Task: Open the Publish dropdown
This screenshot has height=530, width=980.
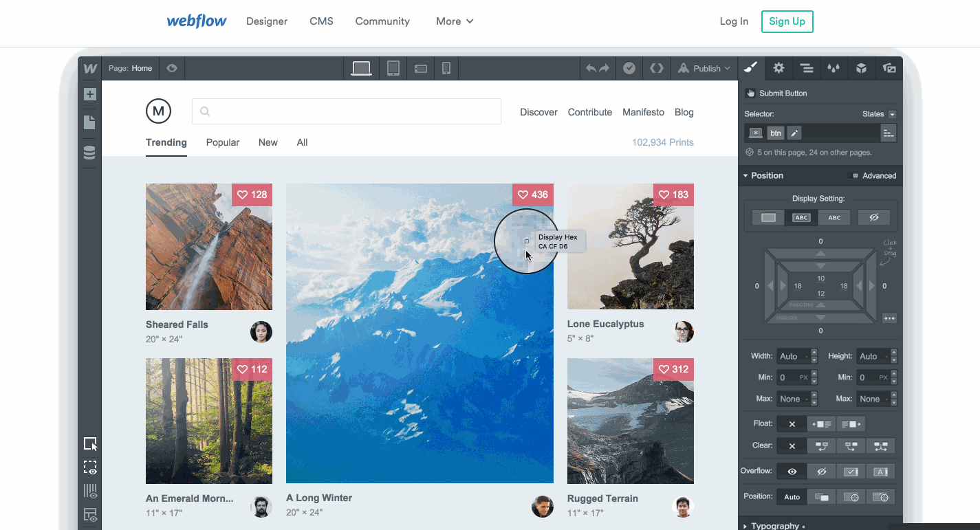Action: [x=704, y=68]
